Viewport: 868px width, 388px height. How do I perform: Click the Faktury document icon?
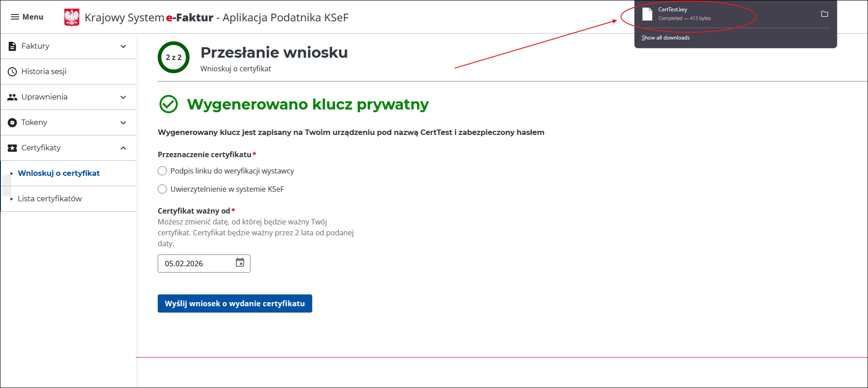(12, 46)
